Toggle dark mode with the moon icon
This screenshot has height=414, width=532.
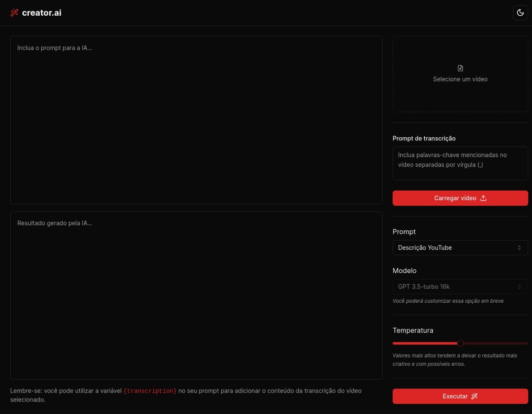(520, 13)
